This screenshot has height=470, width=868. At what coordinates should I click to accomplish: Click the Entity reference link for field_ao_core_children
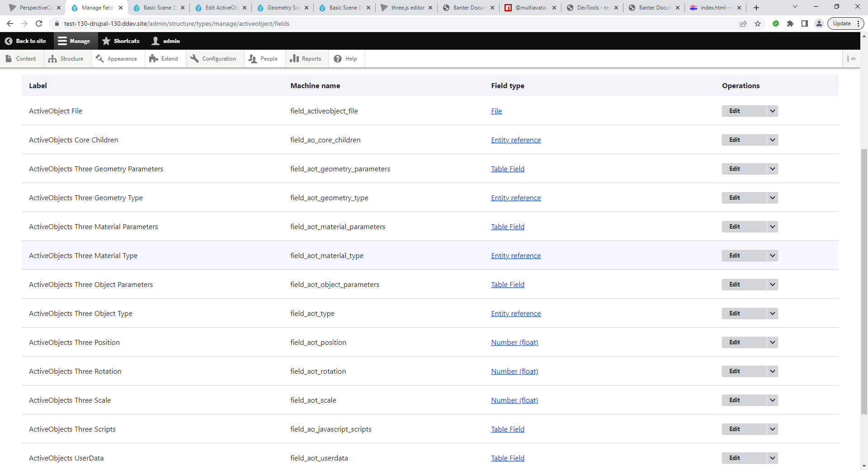pos(516,140)
